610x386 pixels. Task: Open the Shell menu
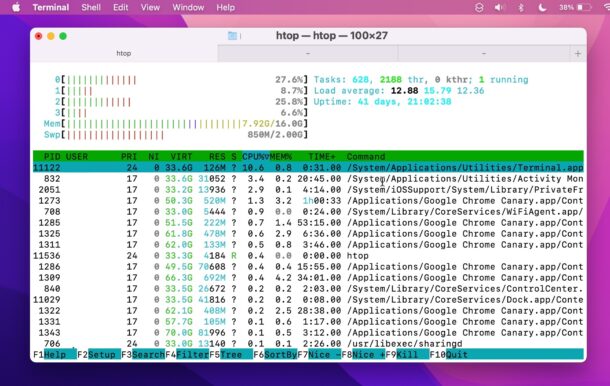91,7
